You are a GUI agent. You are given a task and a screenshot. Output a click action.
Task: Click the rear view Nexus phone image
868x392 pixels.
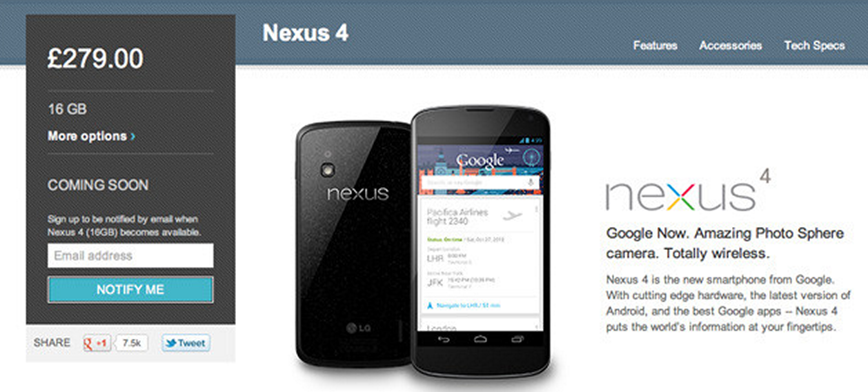tap(354, 244)
